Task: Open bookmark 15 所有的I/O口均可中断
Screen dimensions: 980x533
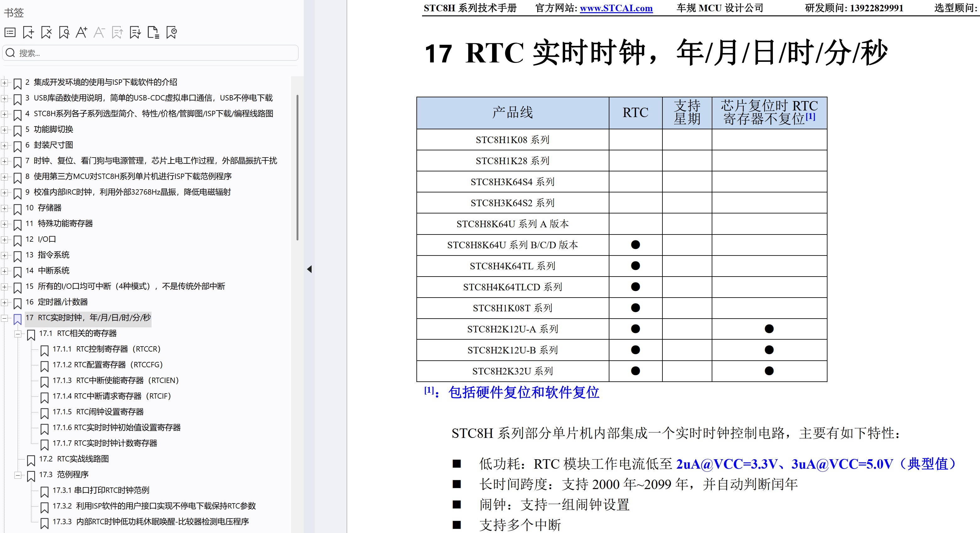Action: click(x=125, y=286)
